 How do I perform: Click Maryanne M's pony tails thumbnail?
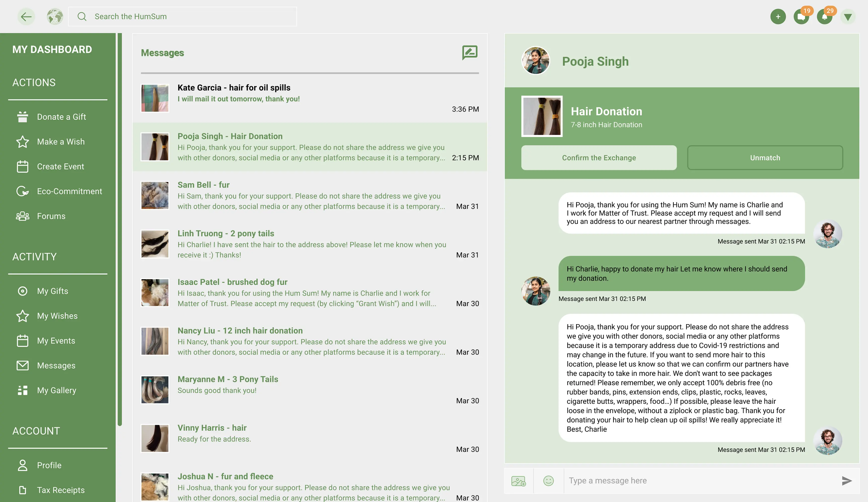155,390
